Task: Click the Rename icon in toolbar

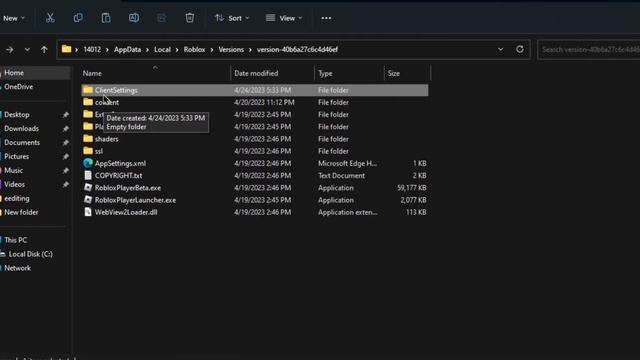Action: (134, 18)
